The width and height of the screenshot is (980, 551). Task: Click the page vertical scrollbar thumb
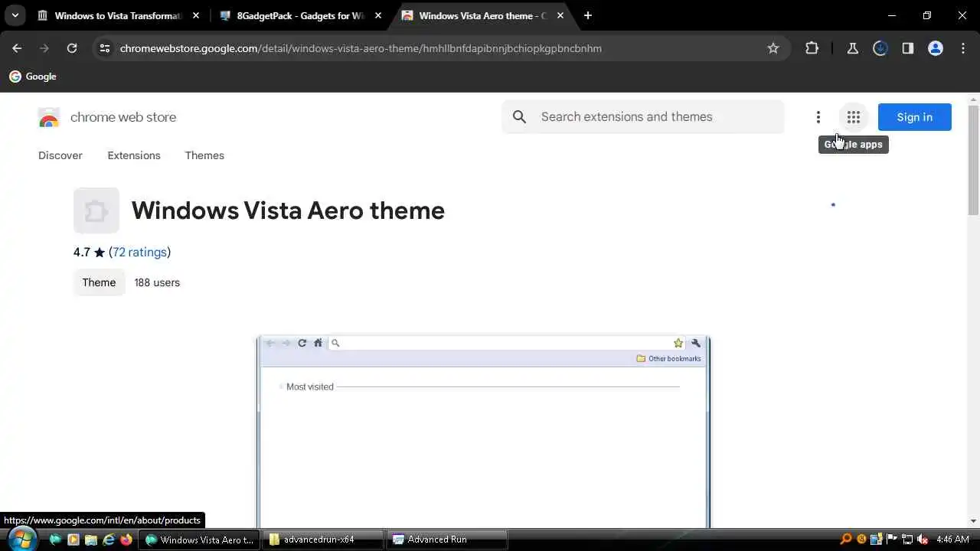974,161
